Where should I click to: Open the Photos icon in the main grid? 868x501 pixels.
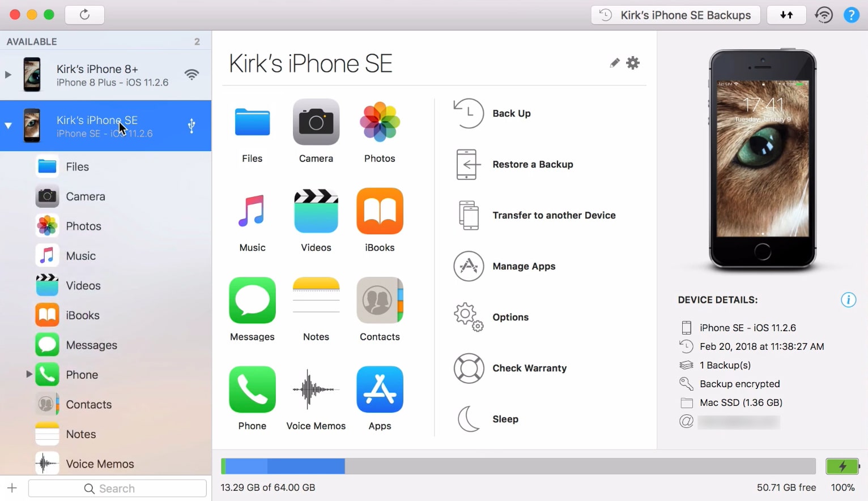point(380,122)
